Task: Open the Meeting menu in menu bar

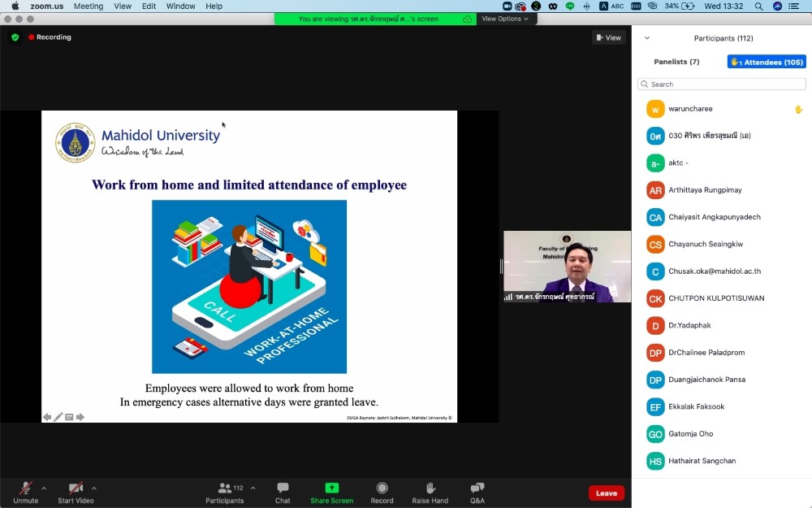Action: click(89, 6)
